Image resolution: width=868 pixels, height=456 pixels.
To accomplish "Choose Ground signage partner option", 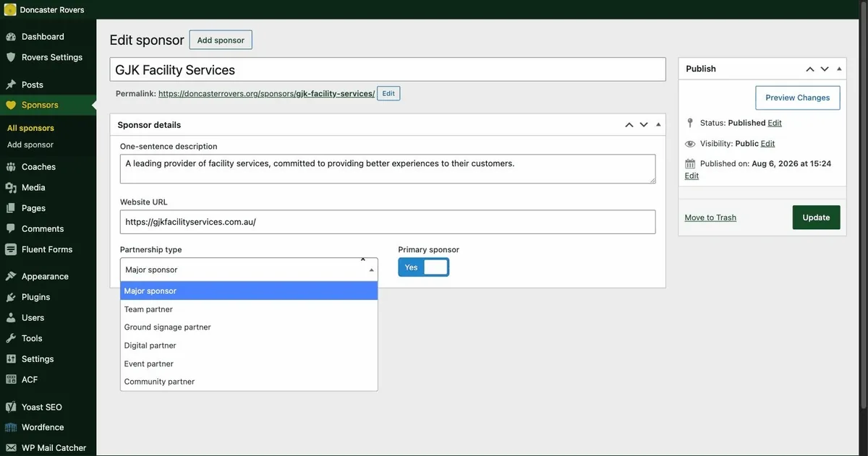I will click(x=249, y=327).
